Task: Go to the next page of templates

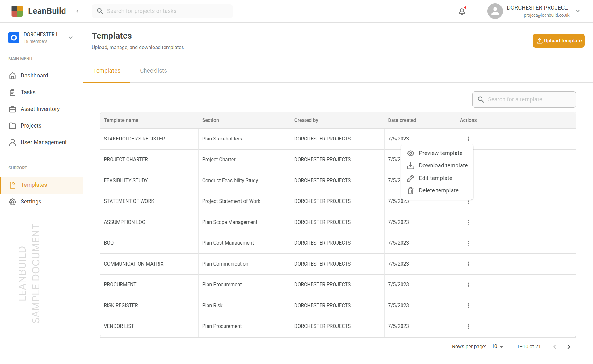Action: [569, 347]
